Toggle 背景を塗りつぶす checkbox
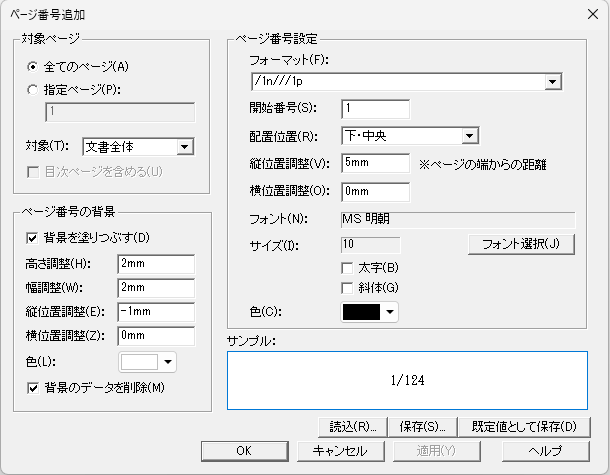This screenshot has width=610, height=475. click(32, 238)
